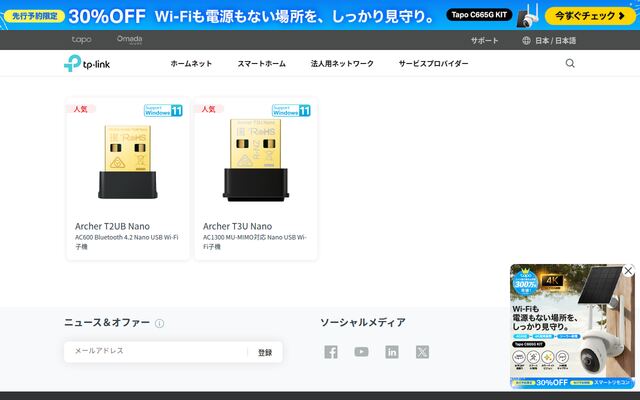The image size is (640, 400).
Task: Go to the tapo brand link
Action: tap(82, 40)
